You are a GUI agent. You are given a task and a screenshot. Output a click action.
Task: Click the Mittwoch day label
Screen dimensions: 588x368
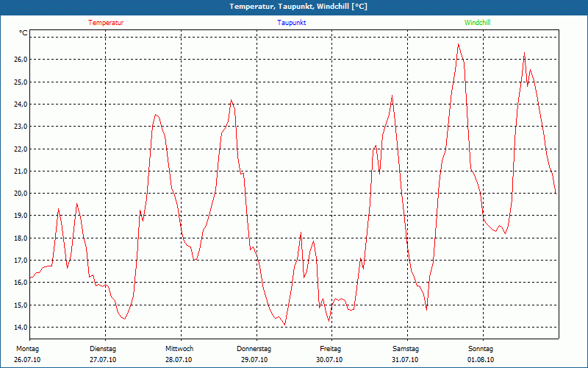tap(179, 349)
